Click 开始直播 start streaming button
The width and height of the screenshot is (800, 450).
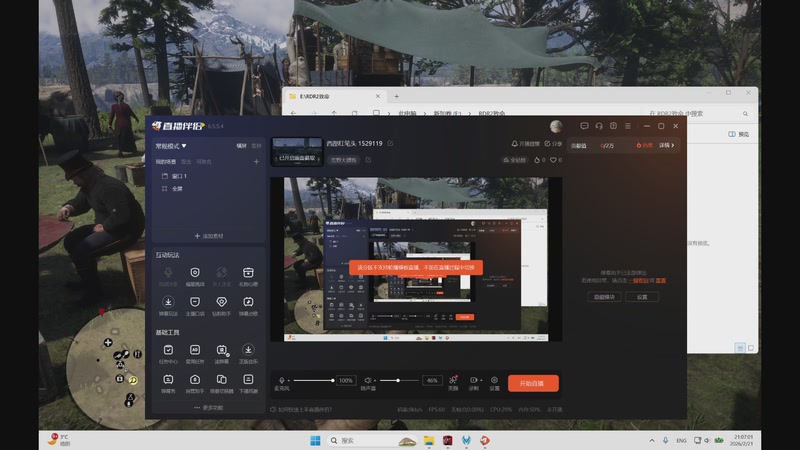[x=533, y=383]
